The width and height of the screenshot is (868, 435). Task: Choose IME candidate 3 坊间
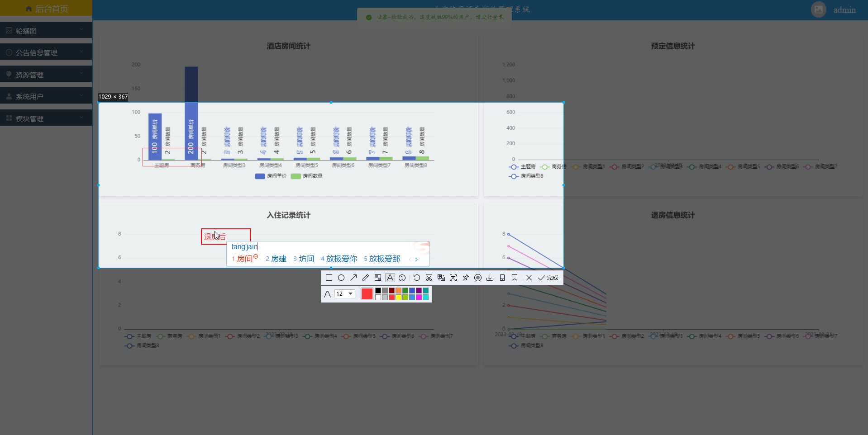(304, 259)
